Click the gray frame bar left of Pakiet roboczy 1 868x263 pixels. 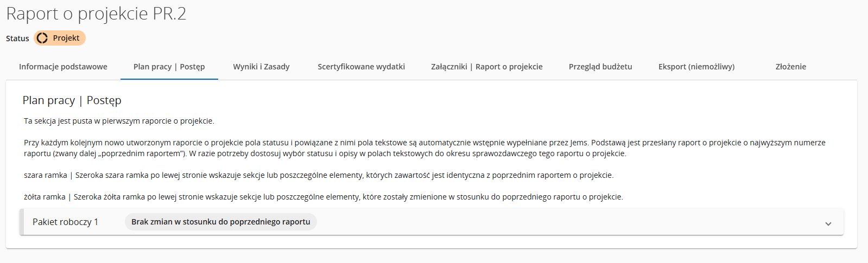pyautogui.click(x=22, y=222)
